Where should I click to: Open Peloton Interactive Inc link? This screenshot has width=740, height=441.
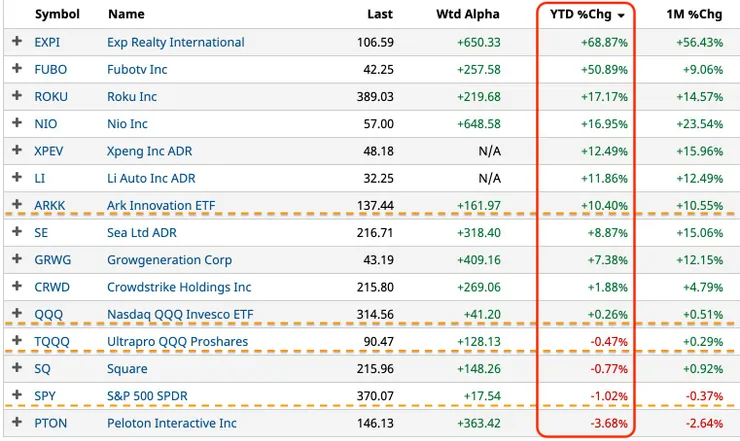point(172,423)
